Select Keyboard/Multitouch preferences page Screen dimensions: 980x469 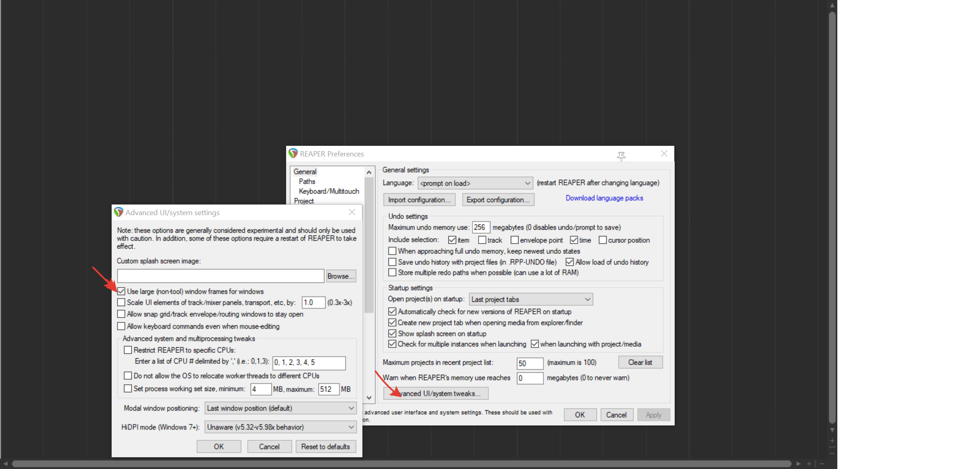(x=329, y=191)
